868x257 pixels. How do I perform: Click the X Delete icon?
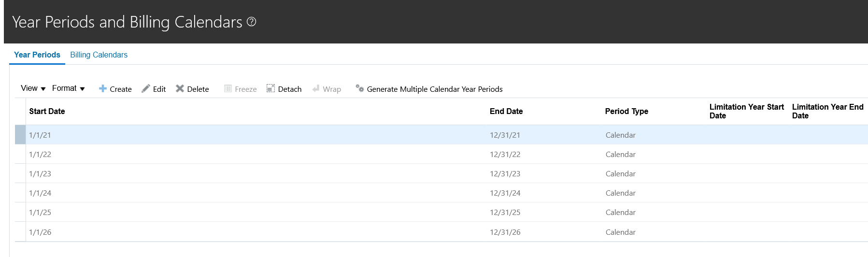click(180, 88)
